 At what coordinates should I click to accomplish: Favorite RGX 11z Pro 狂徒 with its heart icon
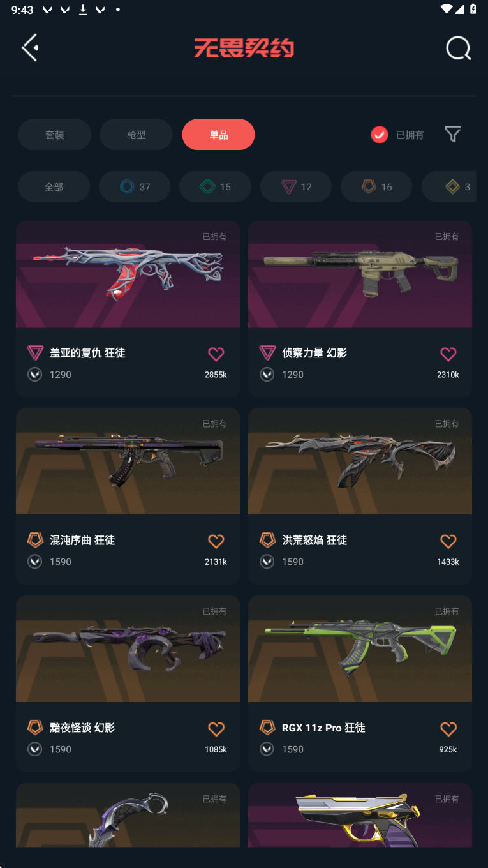tap(448, 729)
